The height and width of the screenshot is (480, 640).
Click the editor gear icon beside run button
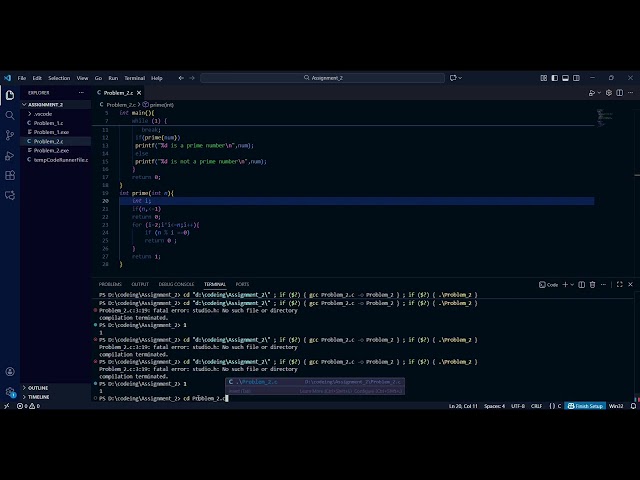tap(609, 93)
